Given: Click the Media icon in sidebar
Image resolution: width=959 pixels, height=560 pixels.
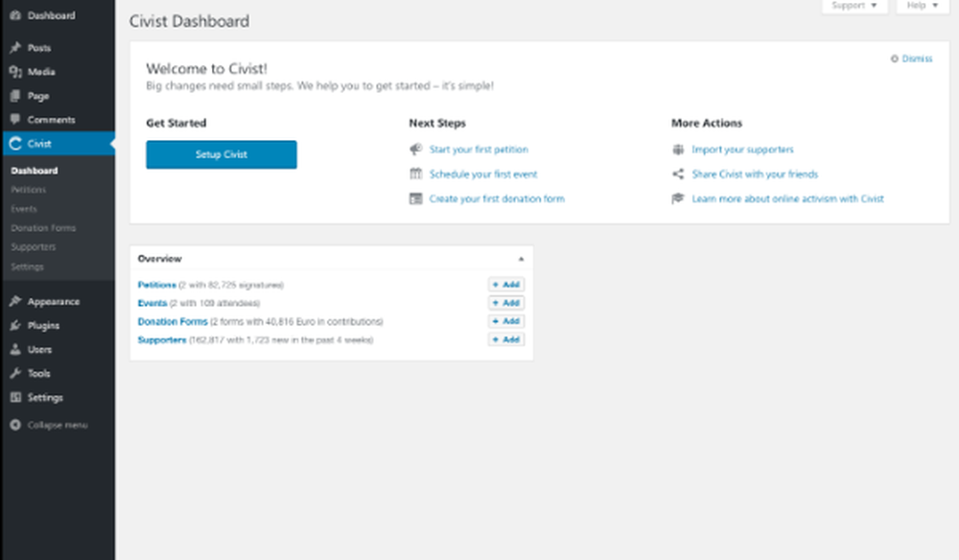Looking at the screenshot, I should (x=15, y=72).
